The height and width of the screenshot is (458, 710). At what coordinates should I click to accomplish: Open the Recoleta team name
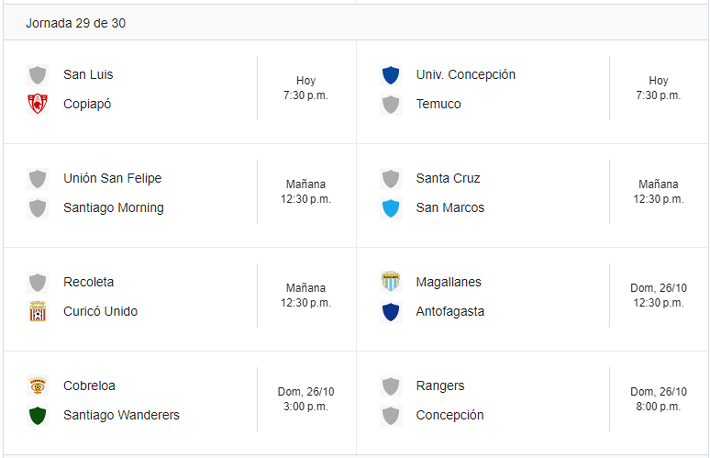(x=88, y=282)
